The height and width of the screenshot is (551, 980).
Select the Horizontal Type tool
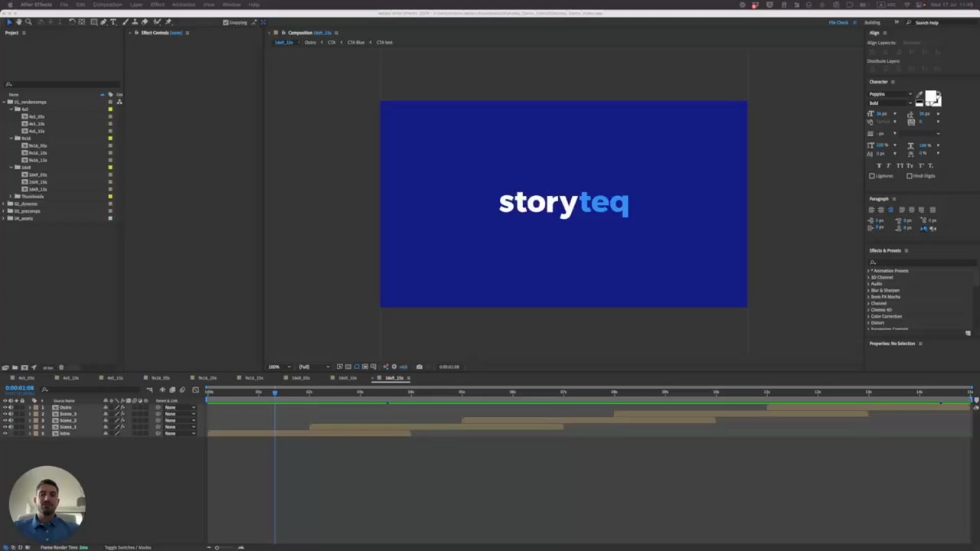[x=113, y=22]
